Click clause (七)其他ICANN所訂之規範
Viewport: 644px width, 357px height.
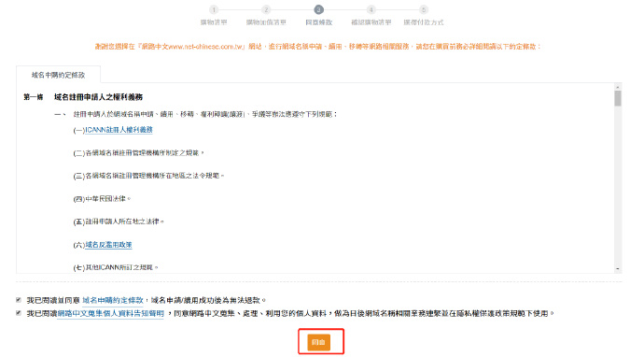(x=116, y=267)
